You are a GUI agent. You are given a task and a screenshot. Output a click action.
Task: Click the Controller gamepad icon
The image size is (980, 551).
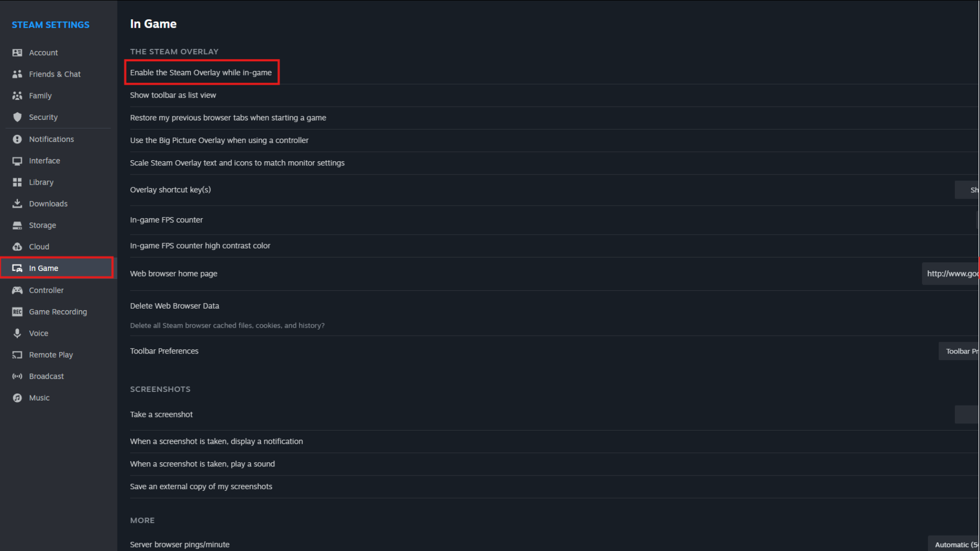(x=17, y=290)
